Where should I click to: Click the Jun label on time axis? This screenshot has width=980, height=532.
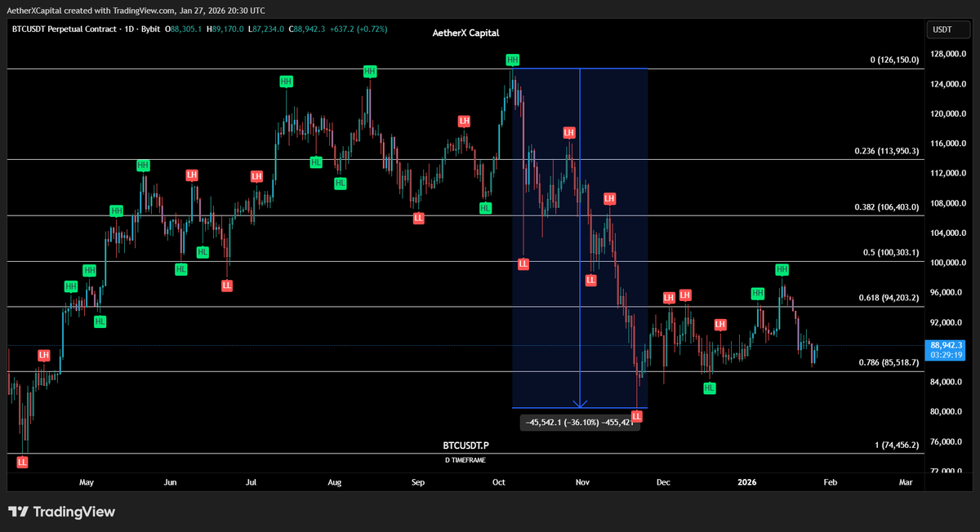coord(170,483)
